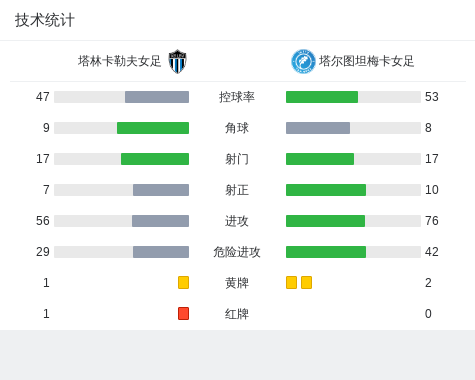The width and height of the screenshot is (475, 380).
Task: Click the second away yellow card icon
Action: [306, 282]
